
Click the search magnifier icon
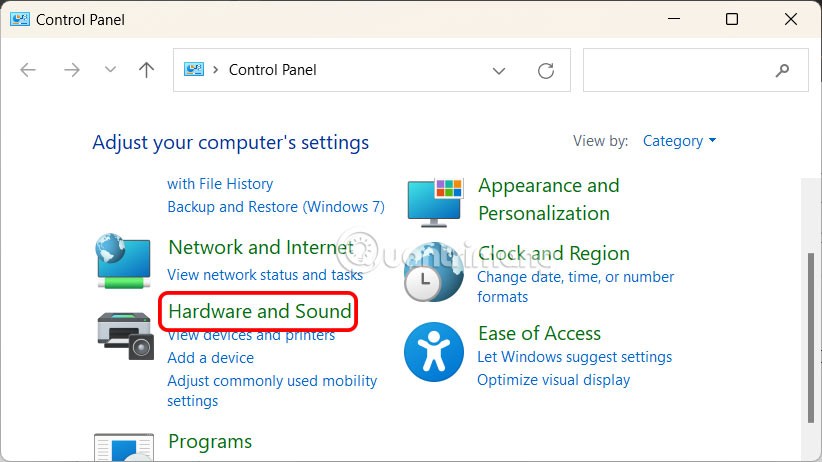(782, 70)
